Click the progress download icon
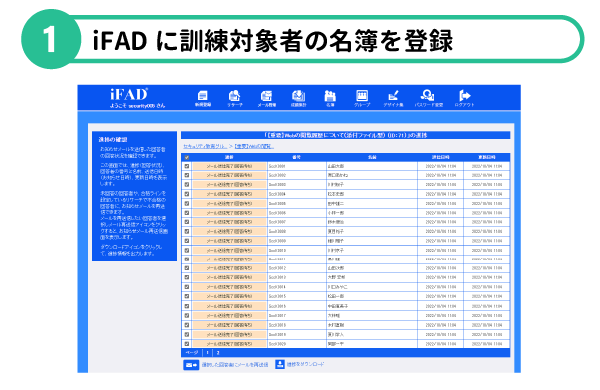600x390 pixels. 280,364
